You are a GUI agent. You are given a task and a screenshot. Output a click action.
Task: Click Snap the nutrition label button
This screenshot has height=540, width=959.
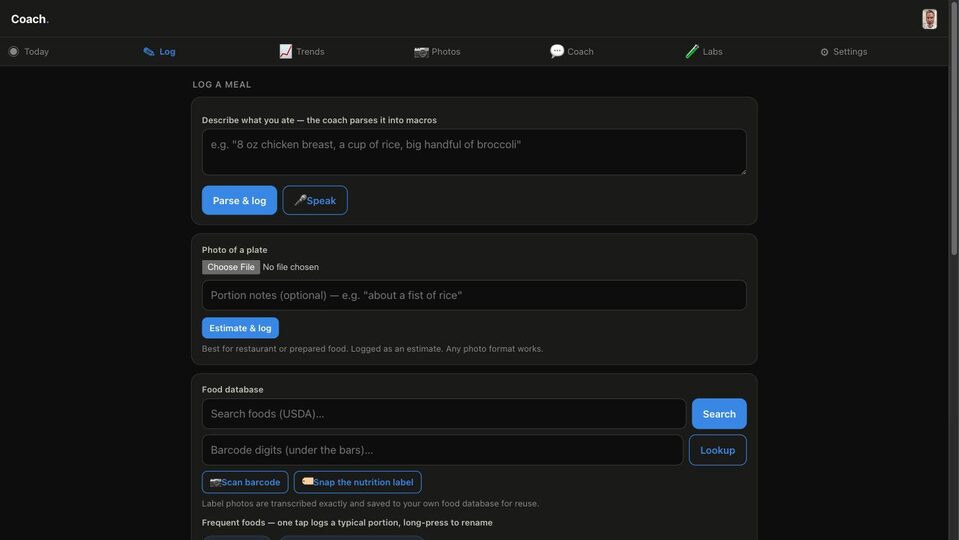(x=357, y=482)
